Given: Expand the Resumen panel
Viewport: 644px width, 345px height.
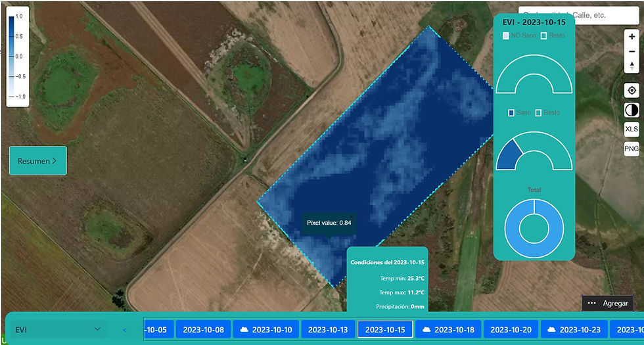Looking at the screenshot, I should tap(38, 160).
